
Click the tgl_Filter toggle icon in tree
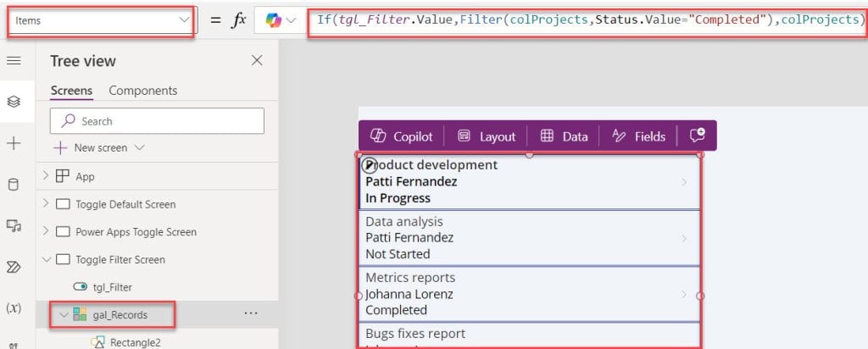[x=81, y=287]
